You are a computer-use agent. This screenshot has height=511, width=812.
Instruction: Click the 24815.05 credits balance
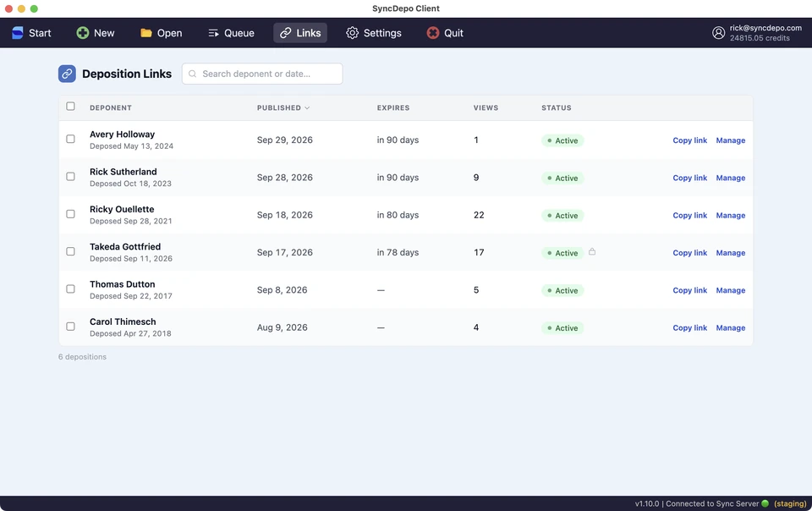(x=760, y=38)
